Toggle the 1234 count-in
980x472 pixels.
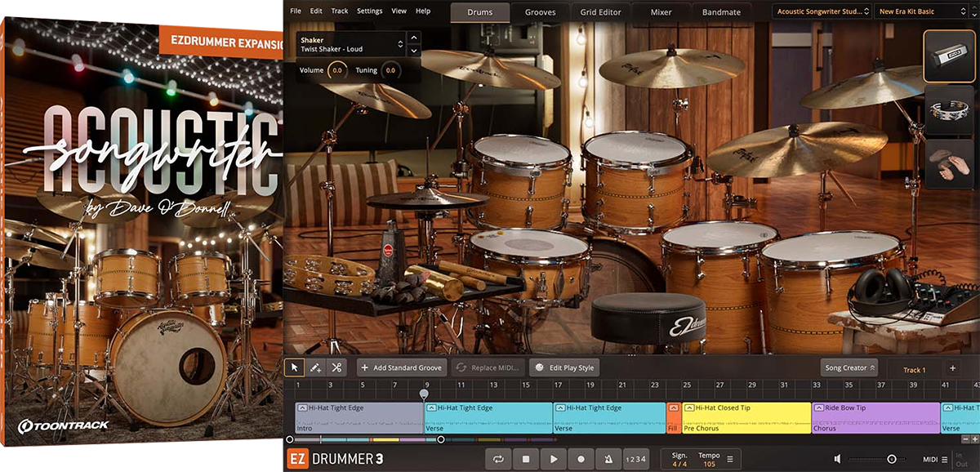tap(635, 459)
